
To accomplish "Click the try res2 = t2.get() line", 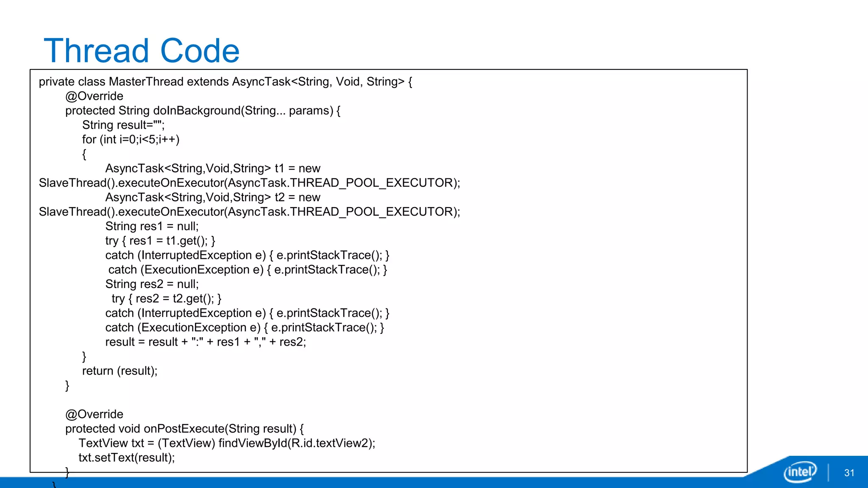I will (166, 299).
